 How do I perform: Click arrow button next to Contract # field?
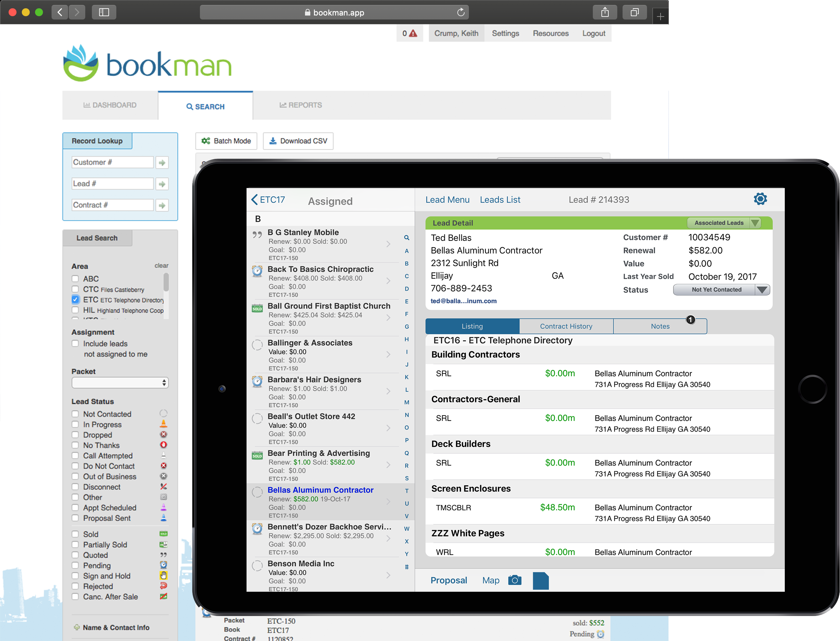pyautogui.click(x=162, y=206)
